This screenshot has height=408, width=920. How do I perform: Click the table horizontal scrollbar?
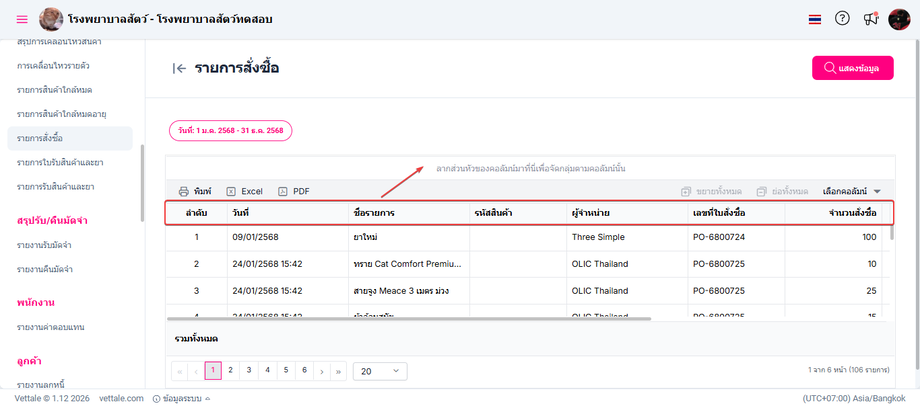(x=409, y=319)
